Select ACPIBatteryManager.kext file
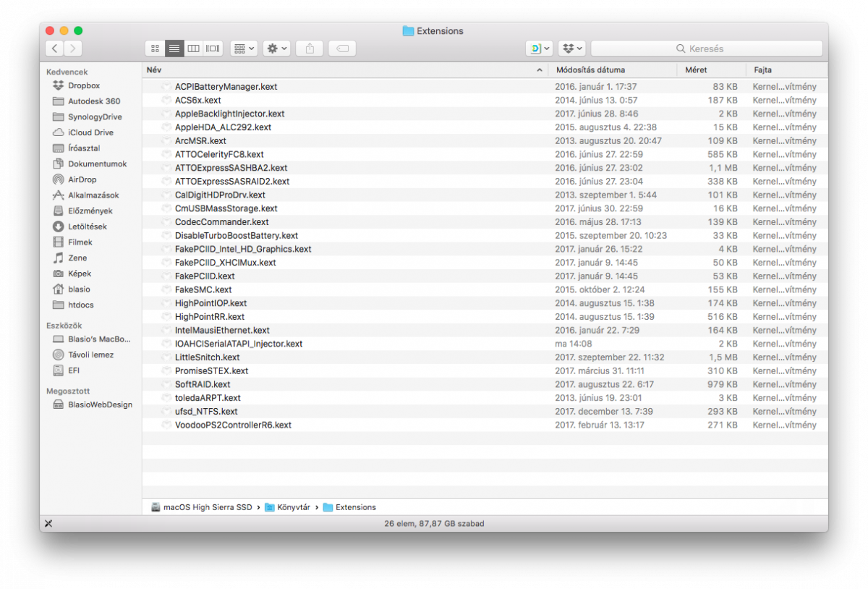This screenshot has width=868, height=589. (x=485, y=86)
